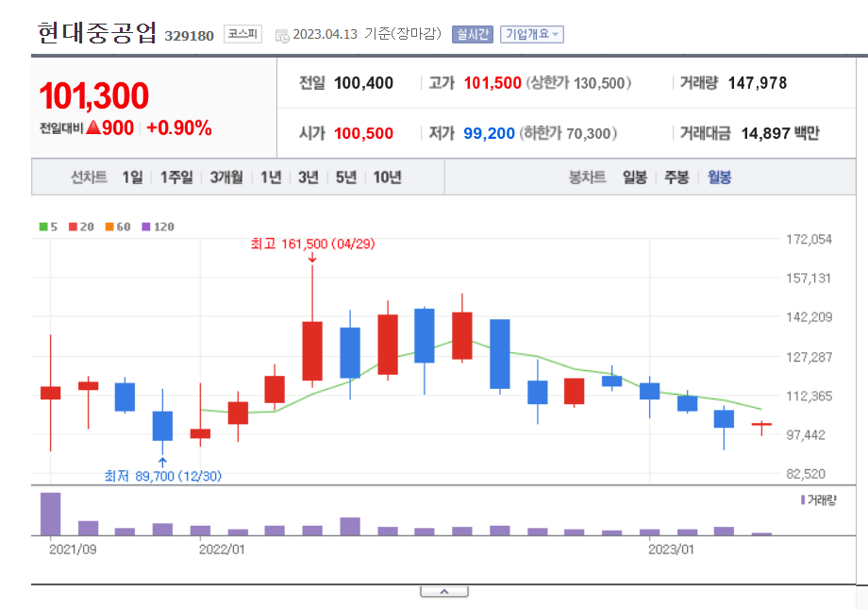The image size is (868, 609).
Task: Click the tallest volume bar at 2021/09
Action: [50, 514]
